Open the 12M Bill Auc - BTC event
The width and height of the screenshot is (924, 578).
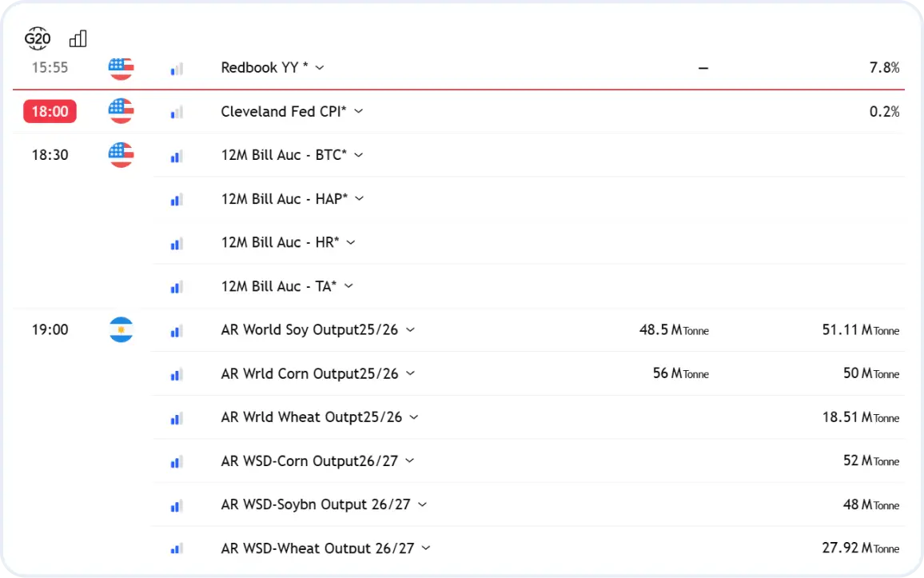pyautogui.click(x=284, y=155)
